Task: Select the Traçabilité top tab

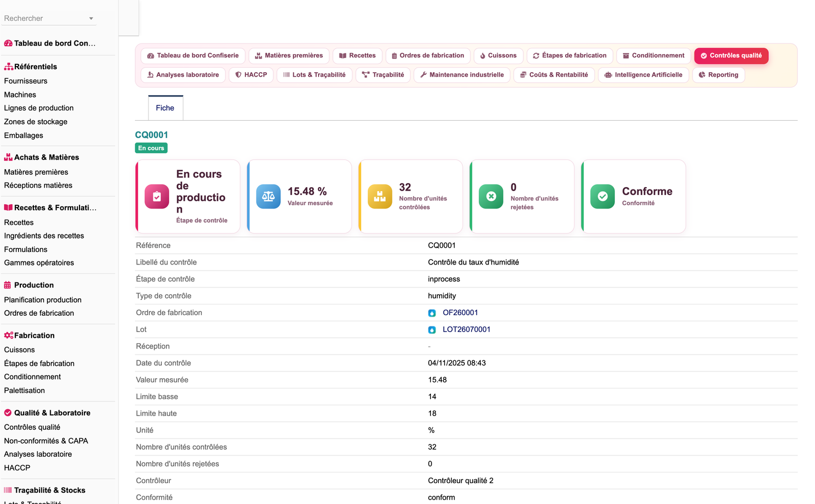Action: click(384, 75)
